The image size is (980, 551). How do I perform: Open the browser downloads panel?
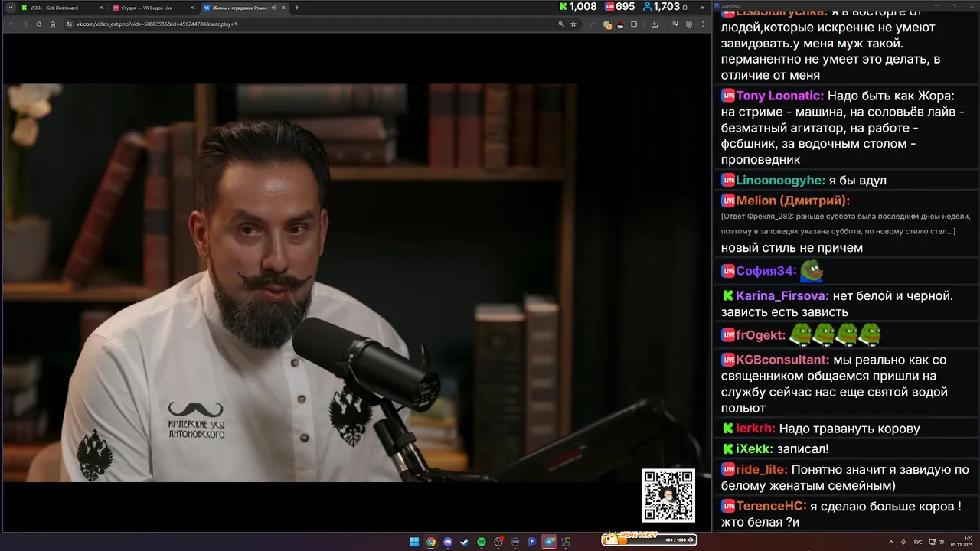pos(655,24)
